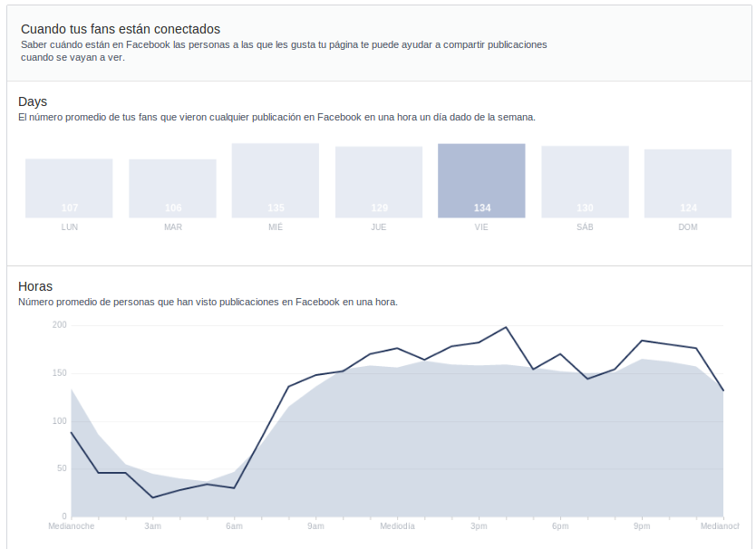
Task: Click the "Horas" section heading
Action: [35, 287]
